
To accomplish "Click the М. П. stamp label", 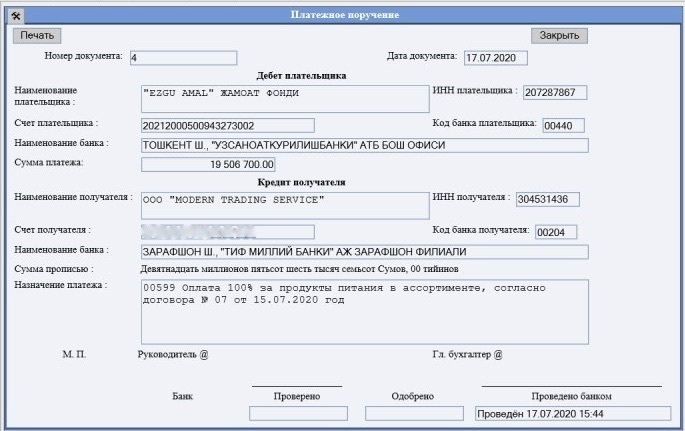I will tap(74, 354).
